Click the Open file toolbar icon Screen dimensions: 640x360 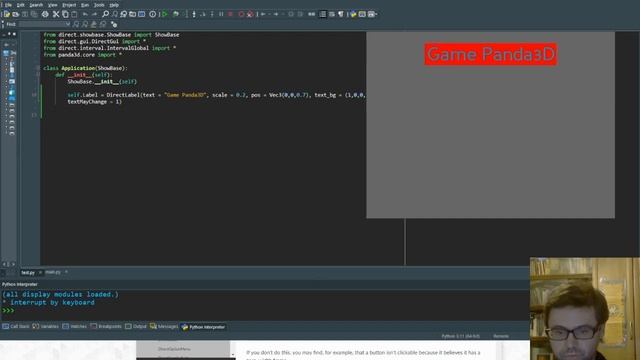(x=16, y=14)
